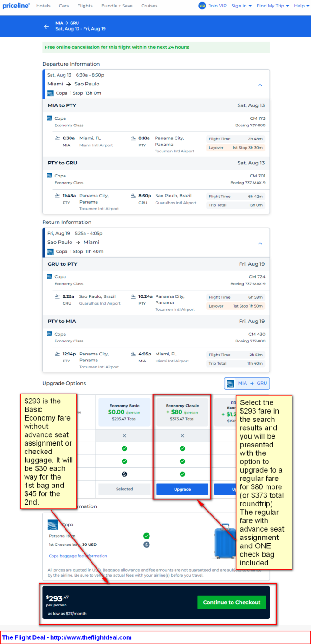Screen dimensions: 311x644
Task: Click Copa logo for flight CM 701
Action: 49,176
